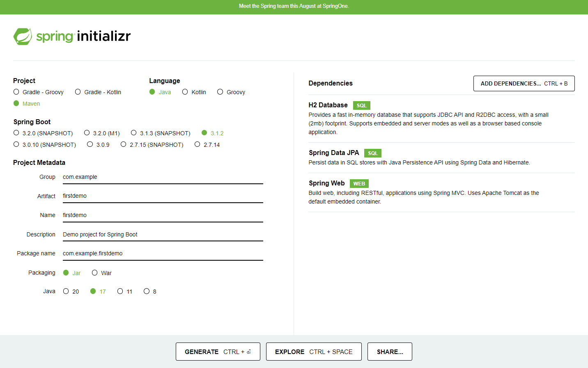Edit the Package name field
Screen dimensions: 588x368
tap(163, 254)
